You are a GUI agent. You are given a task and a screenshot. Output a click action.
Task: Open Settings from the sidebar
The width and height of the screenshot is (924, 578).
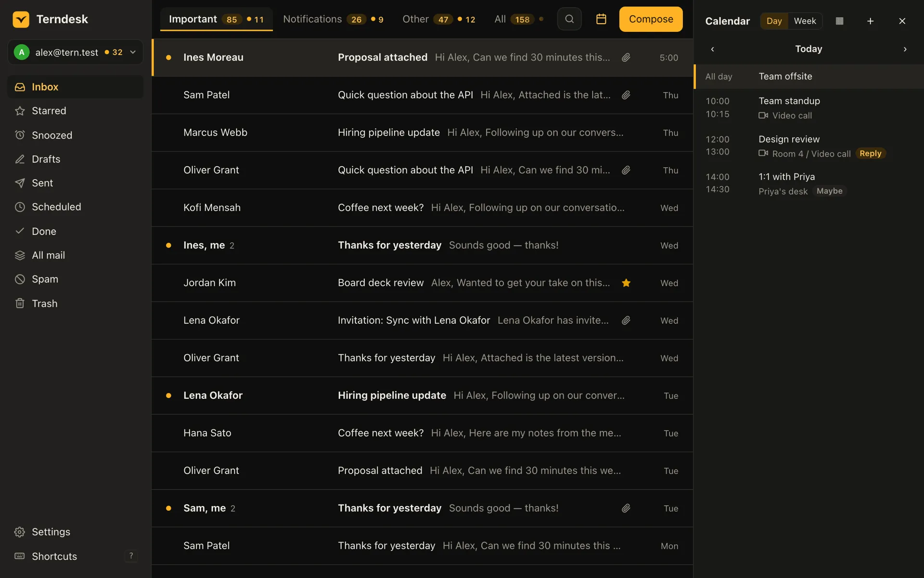(76, 532)
